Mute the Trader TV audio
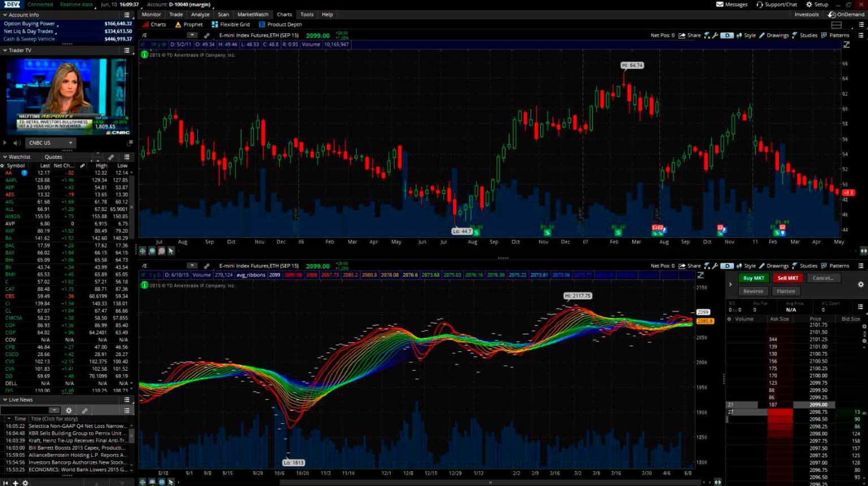 16,143
